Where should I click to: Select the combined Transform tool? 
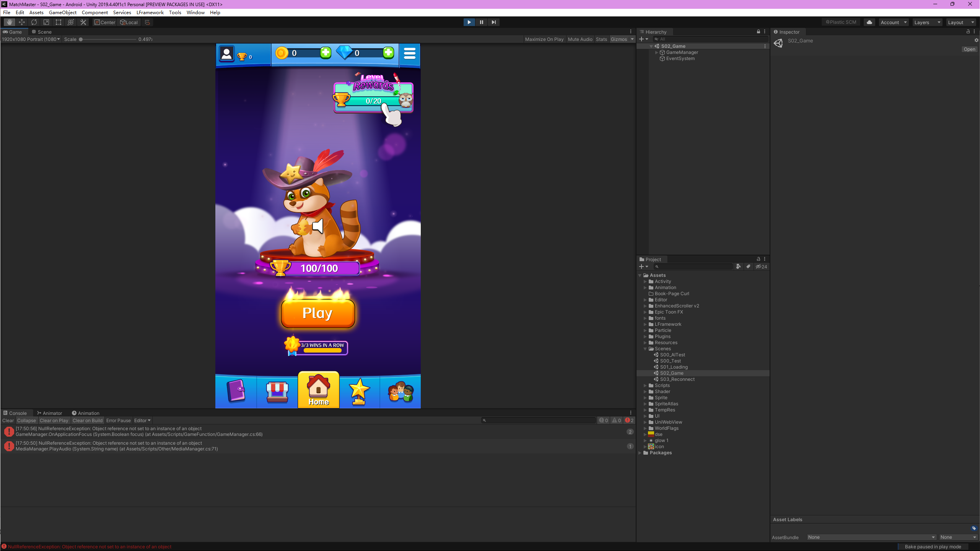(71, 22)
